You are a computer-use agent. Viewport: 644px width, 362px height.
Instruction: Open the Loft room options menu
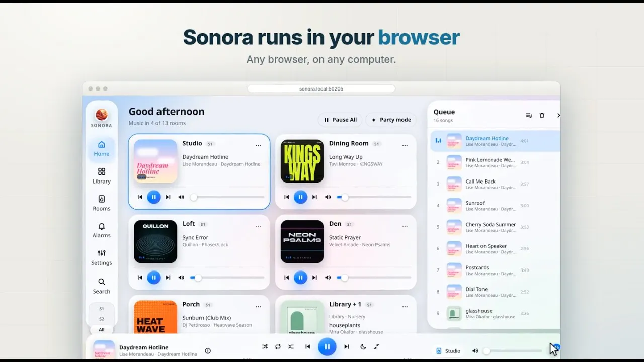pyautogui.click(x=258, y=226)
